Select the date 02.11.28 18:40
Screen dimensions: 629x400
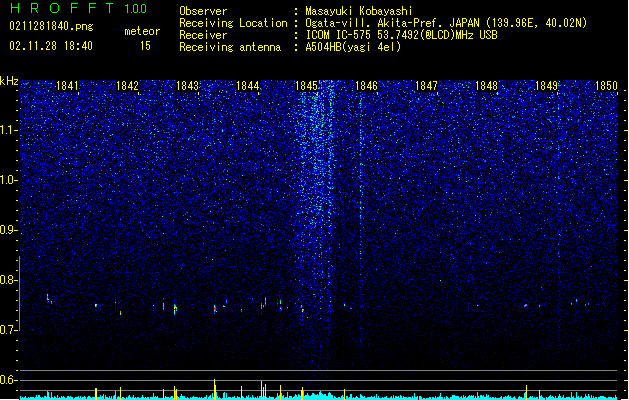[x=51, y=46]
